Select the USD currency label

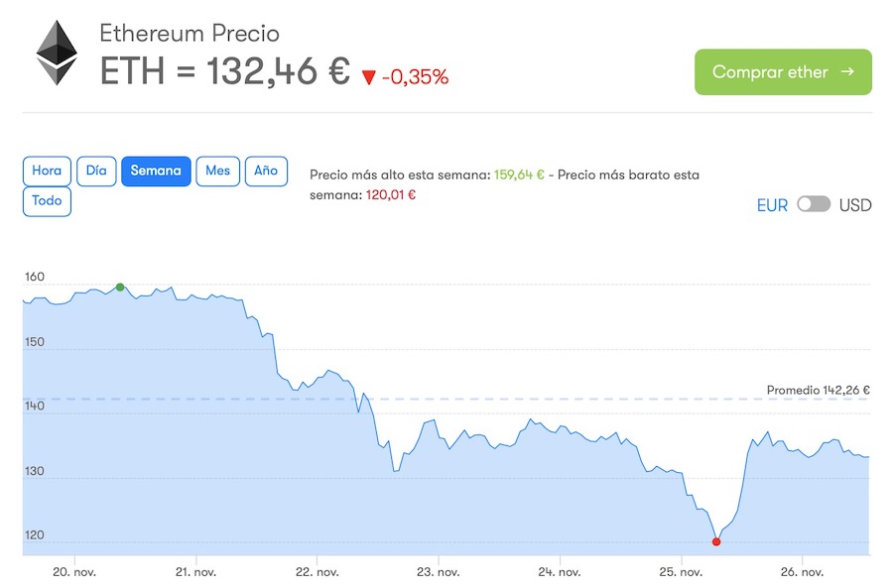pyautogui.click(x=855, y=205)
